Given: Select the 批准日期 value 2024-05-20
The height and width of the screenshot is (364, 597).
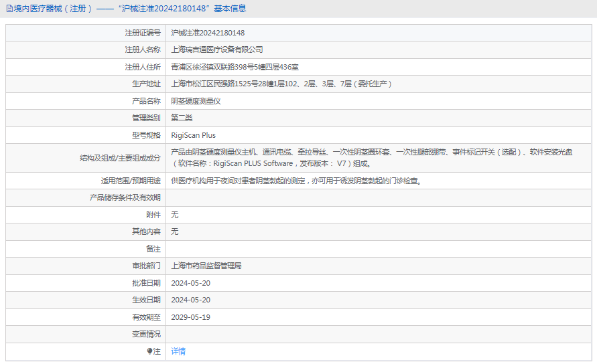Looking at the screenshot, I should pyautogui.click(x=191, y=283).
